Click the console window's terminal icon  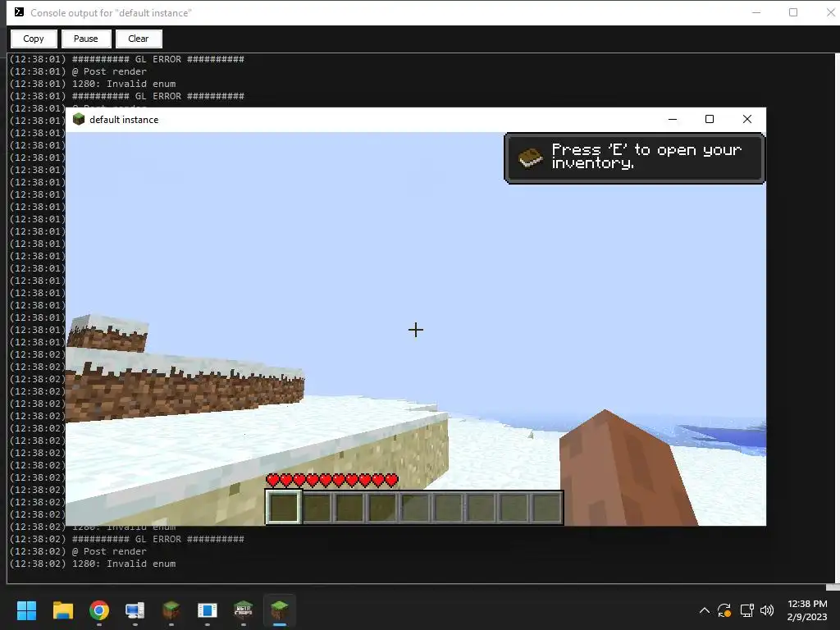(x=20, y=12)
